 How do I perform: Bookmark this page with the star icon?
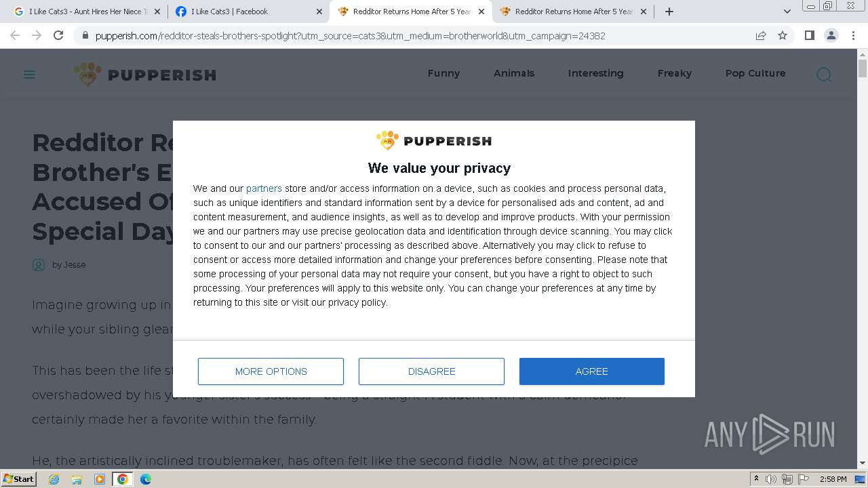coord(783,35)
